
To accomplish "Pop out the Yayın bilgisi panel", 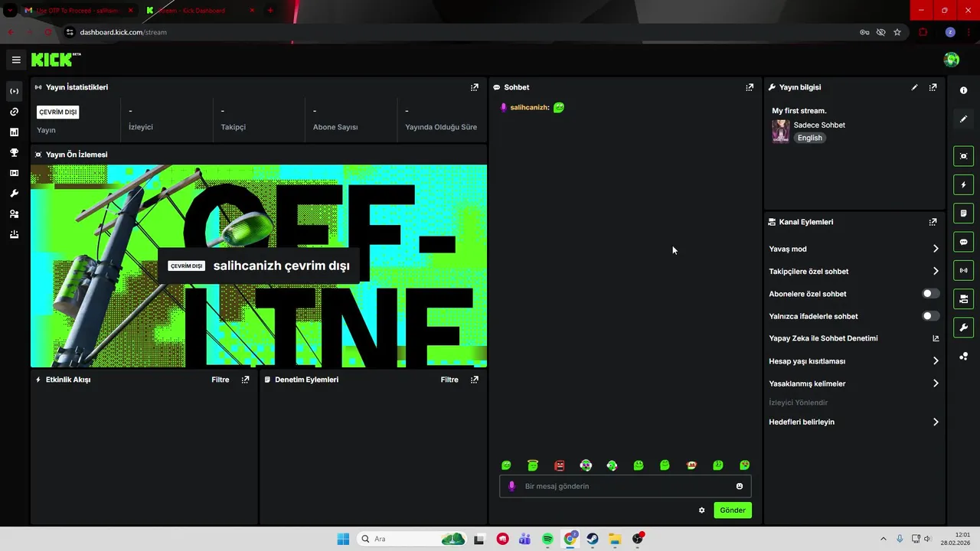I will tap(933, 87).
